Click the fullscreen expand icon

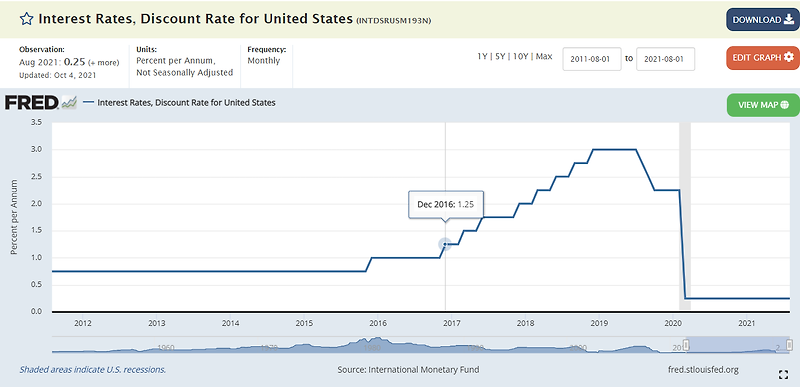coord(784,375)
